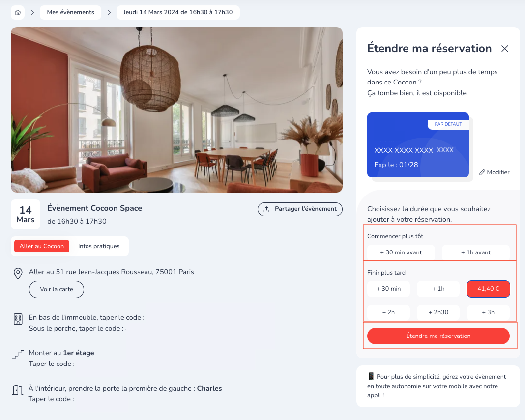This screenshot has height=420, width=525.
Task: Select the + 3h extension option
Action: click(x=488, y=312)
